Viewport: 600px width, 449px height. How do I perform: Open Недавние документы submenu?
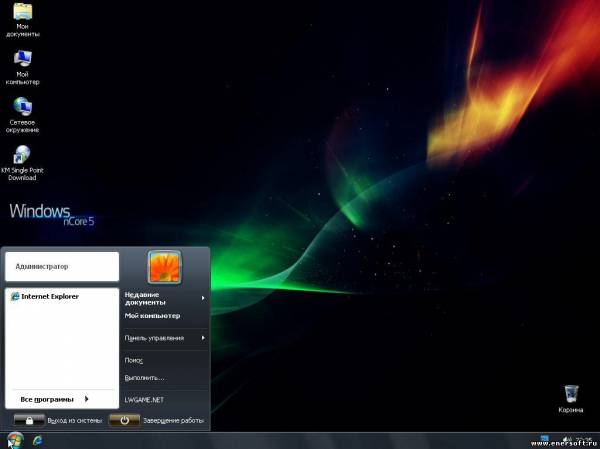click(x=165, y=299)
